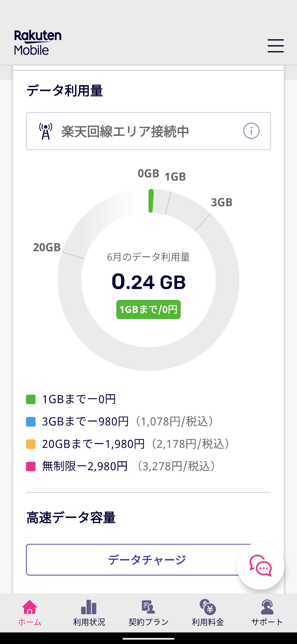Viewport: 297px width, 644px height.
Task: Tap the 楽天回線エリア接続中 banner
Action: 148,131
